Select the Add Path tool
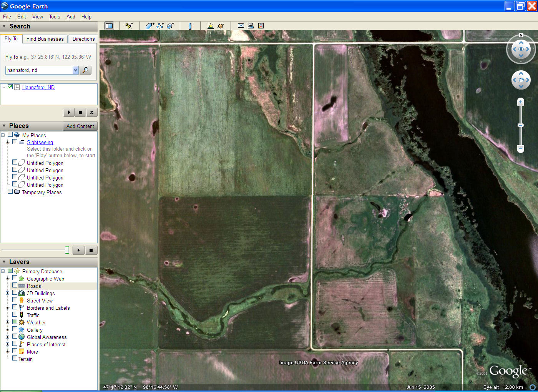 [160, 26]
